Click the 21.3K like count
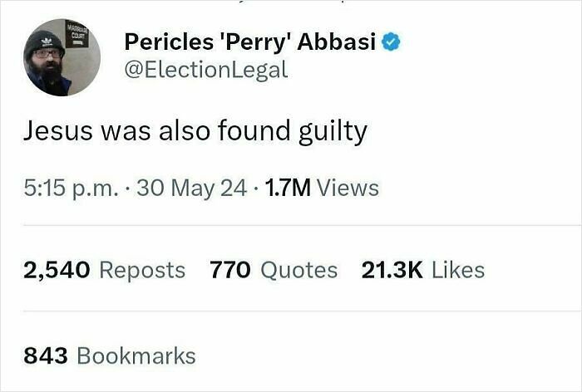The width and height of the screenshot is (582, 392). tap(393, 270)
